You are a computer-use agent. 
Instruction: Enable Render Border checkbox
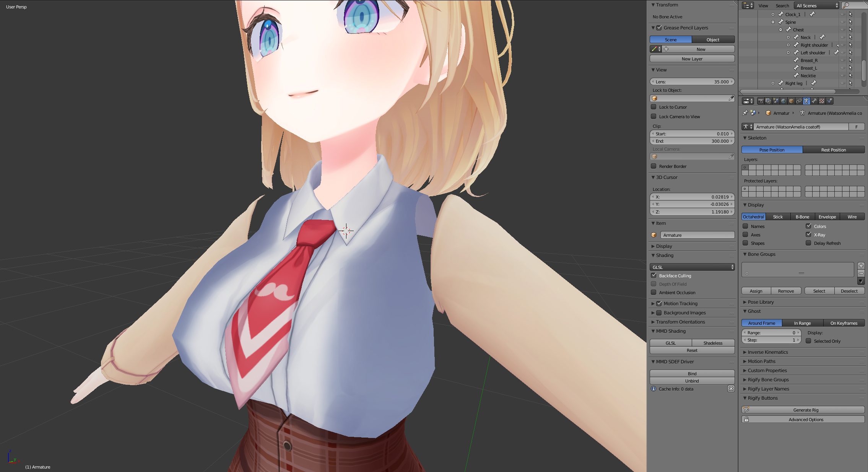654,166
